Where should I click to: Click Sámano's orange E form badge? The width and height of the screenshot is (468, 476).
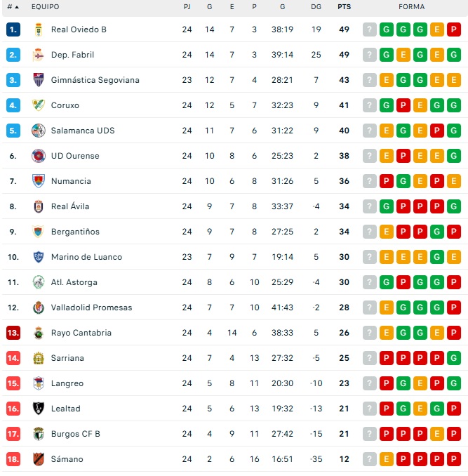(x=387, y=459)
